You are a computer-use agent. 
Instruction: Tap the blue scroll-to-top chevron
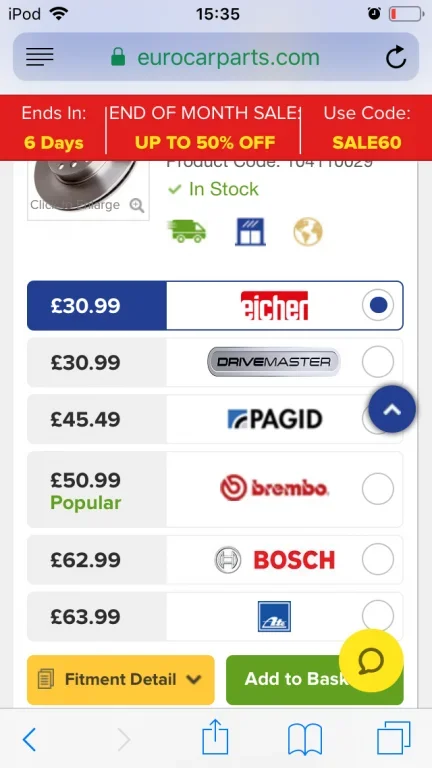tap(392, 409)
